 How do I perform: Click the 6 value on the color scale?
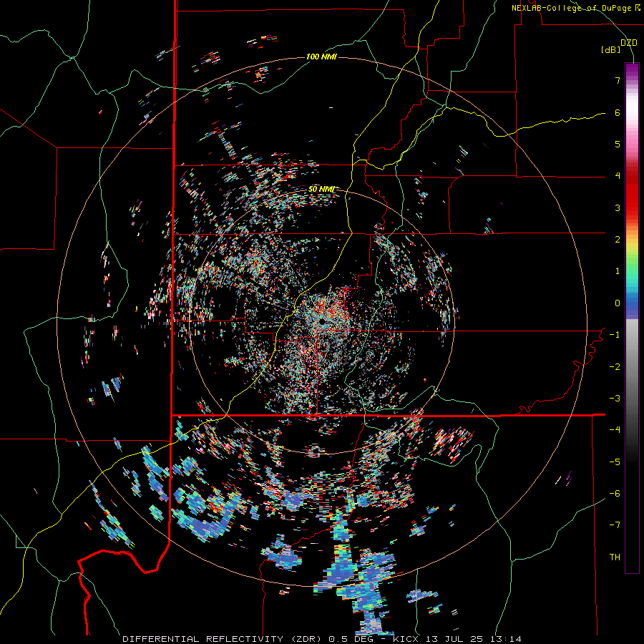coord(618,112)
